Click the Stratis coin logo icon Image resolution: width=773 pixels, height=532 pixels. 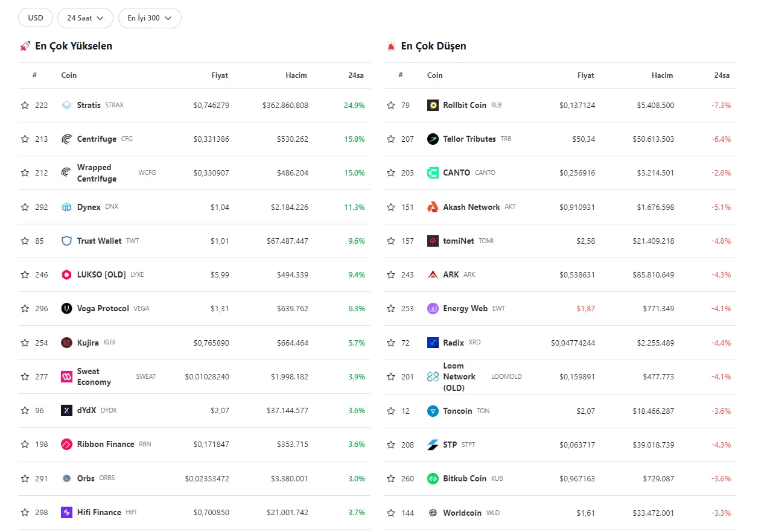(67, 106)
